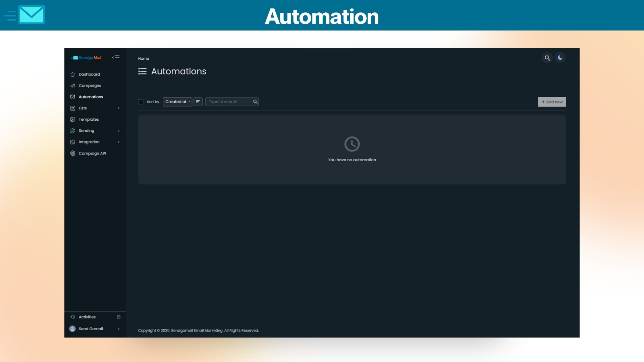Click the Campaign API gear icon

(73, 153)
